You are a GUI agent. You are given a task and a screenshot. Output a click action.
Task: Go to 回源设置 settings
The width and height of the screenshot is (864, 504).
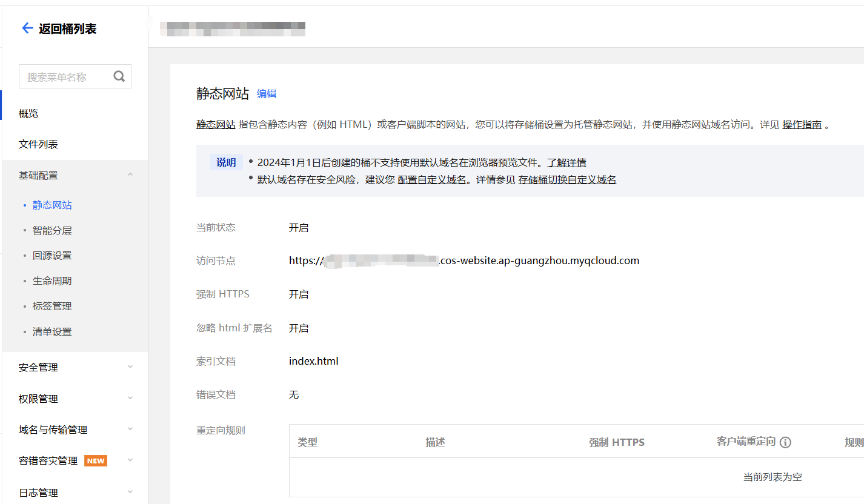(52, 256)
